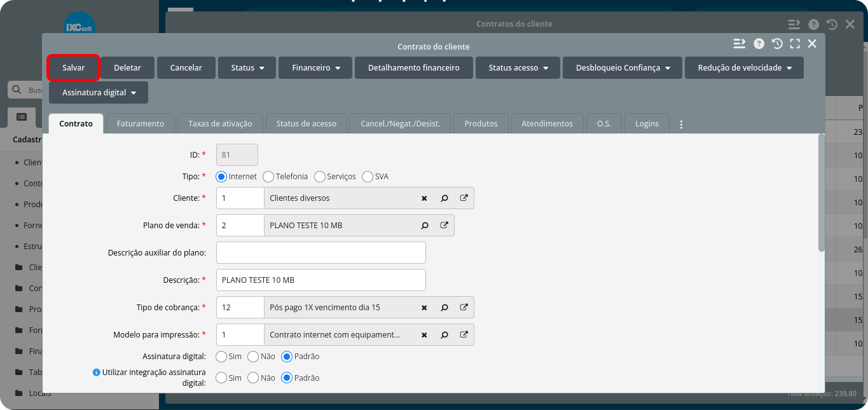Open Plano de venda external link icon
The image size is (868, 410).
click(444, 226)
